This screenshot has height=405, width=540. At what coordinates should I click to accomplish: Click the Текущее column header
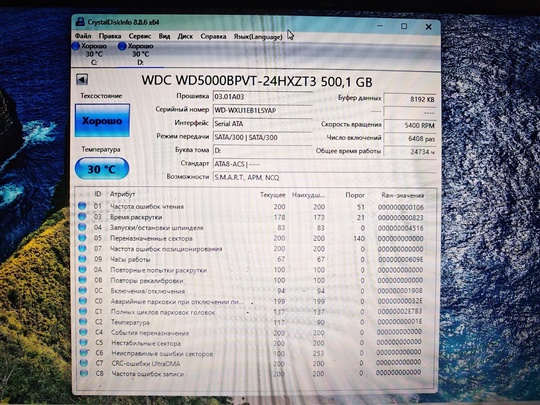tap(272, 195)
